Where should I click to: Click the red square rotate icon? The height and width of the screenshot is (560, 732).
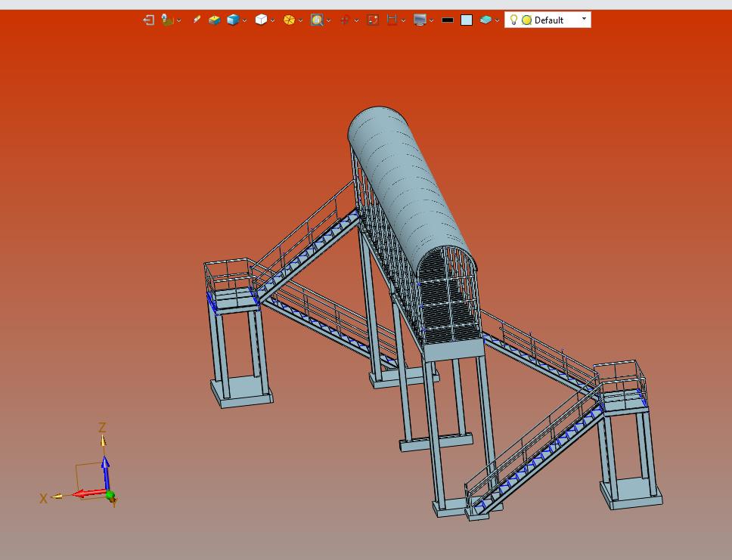373,20
